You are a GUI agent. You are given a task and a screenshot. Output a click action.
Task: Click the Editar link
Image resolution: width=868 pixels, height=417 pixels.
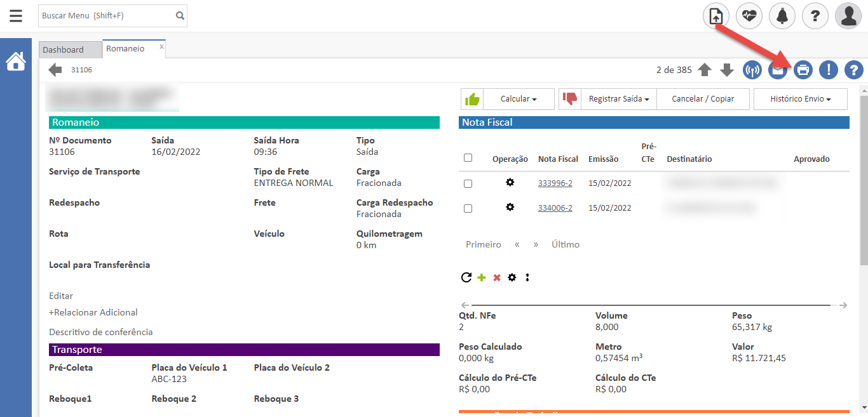(61, 296)
